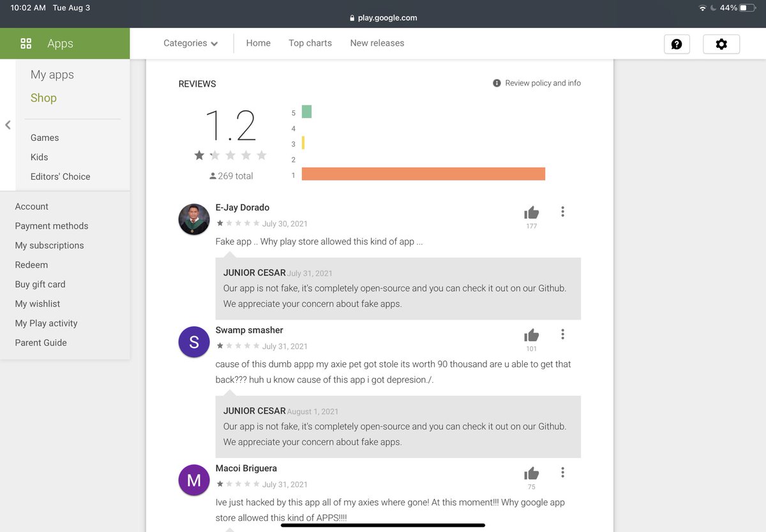The width and height of the screenshot is (766, 532).
Task: Click the Apps grid icon
Action: click(x=26, y=43)
